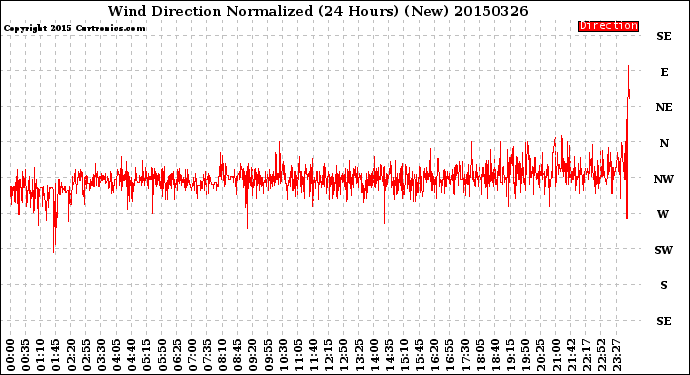This screenshot has height=375, width=690.
Task: Click the 17:30 time axis label
Action: coord(465,355)
